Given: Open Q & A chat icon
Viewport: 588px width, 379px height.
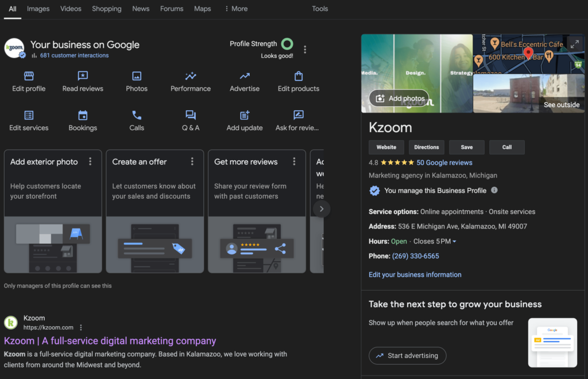Looking at the screenshot, I should point(191,115).
